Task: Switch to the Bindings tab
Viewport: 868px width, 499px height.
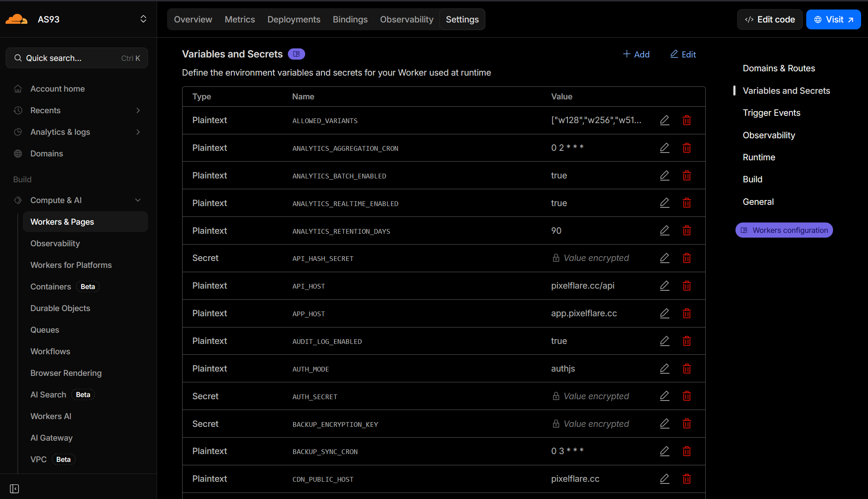Action: [350, 19]
